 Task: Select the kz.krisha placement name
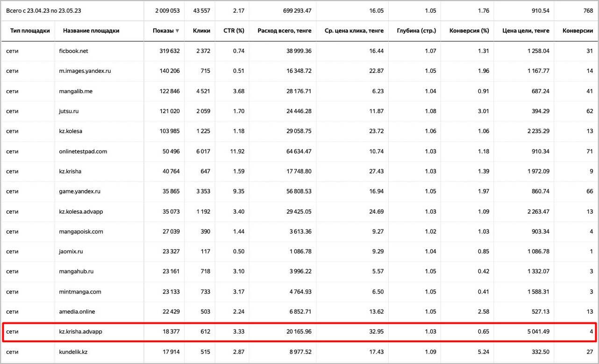pyautogui.click(x=70, y=171)
